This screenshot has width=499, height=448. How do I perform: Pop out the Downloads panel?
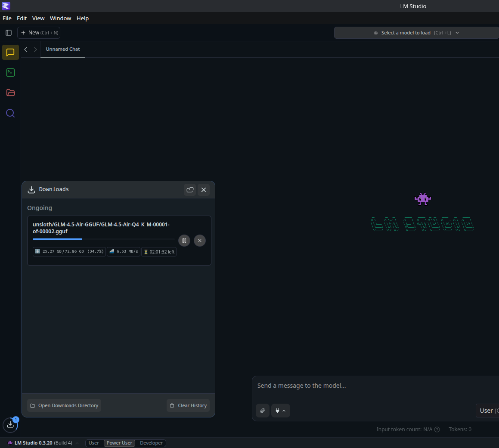190,190
